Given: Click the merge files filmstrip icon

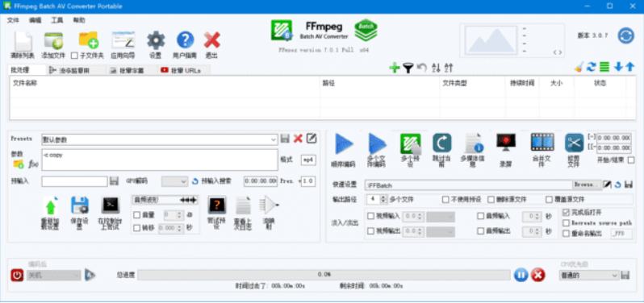Looking at the screenshot, I should point(542,143).
